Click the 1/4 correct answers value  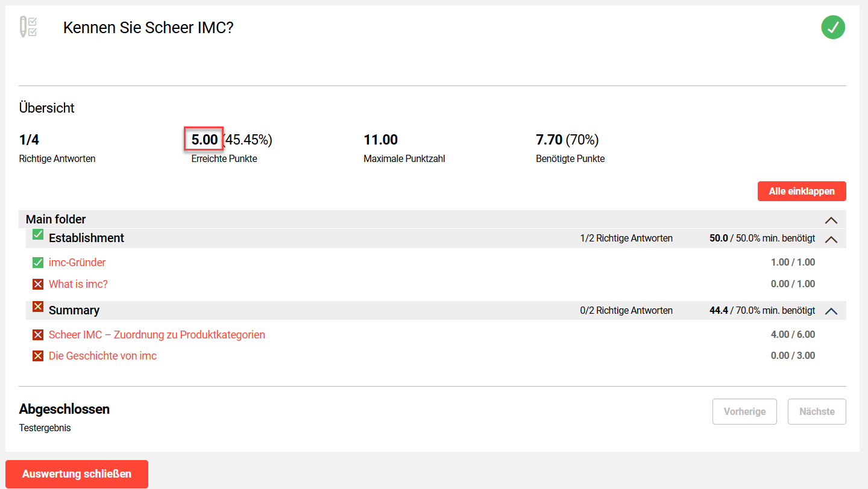coord(29,140)
